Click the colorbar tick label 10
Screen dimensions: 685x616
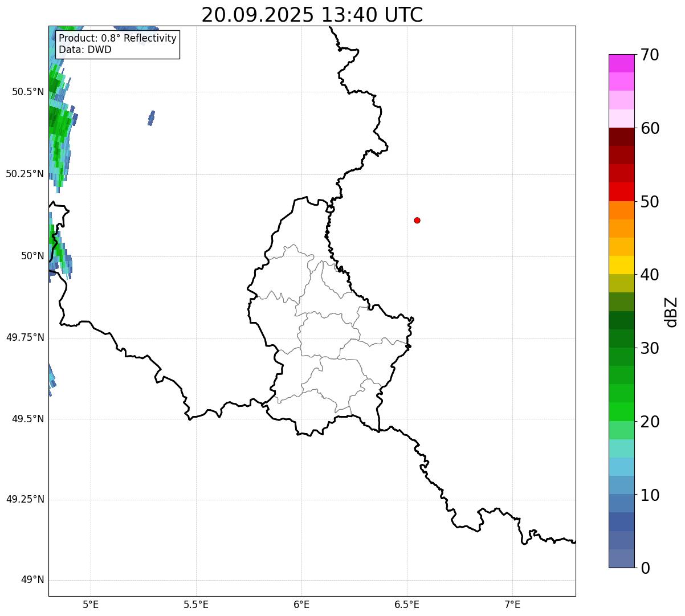pyautogui.click(x=650, y=495)
